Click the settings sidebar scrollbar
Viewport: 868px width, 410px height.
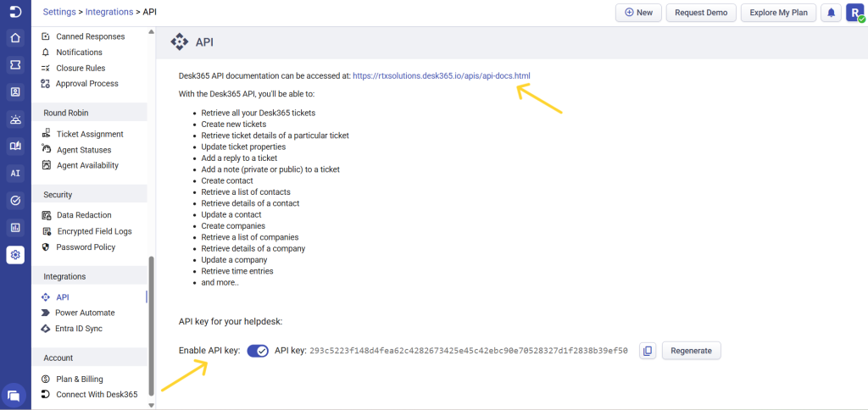tap(152, 322)
